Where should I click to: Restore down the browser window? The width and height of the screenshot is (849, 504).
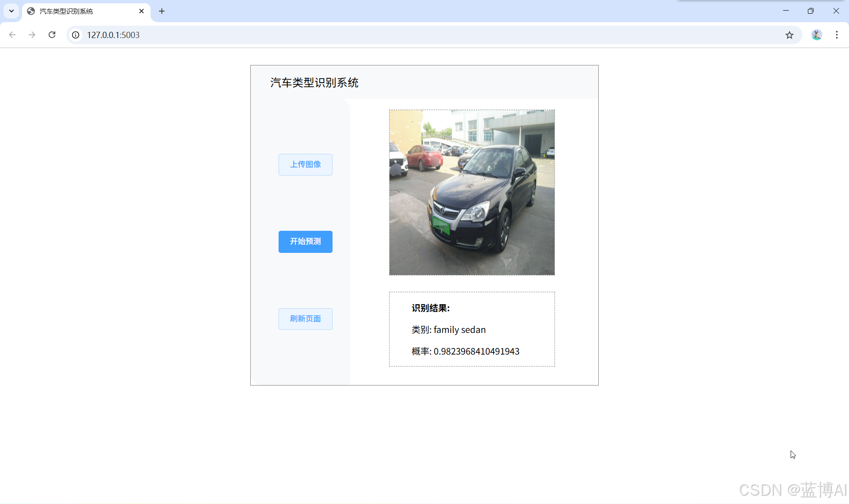(811, 11)
